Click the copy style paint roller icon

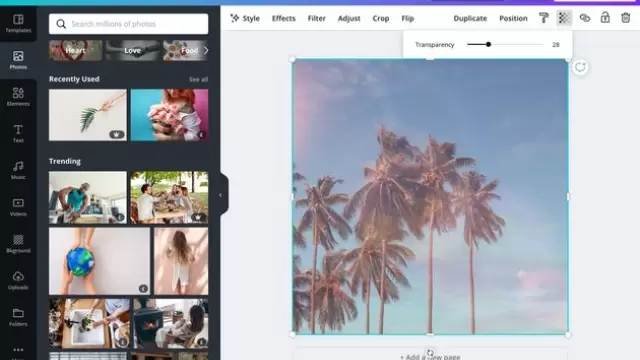[x=544, y=18]
